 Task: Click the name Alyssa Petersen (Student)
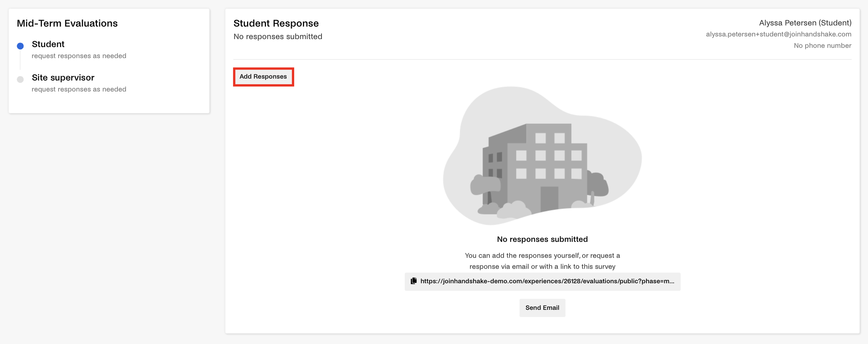point(805,23)
